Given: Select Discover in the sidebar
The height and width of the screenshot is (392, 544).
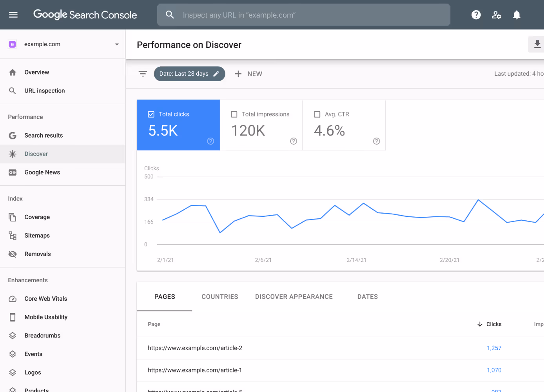Looking at the screenshot, I should pyautogui.click(x=63, y=154).
